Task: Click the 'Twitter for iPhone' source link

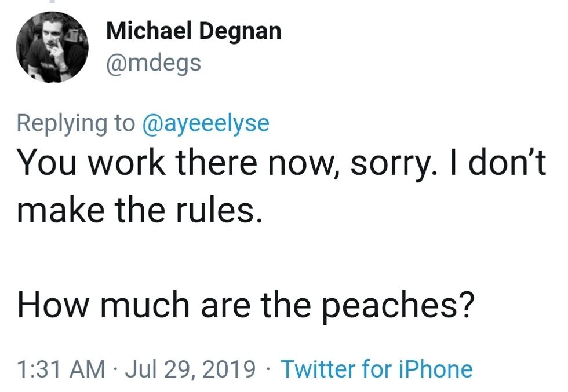Action: click(x=376, y=368)
